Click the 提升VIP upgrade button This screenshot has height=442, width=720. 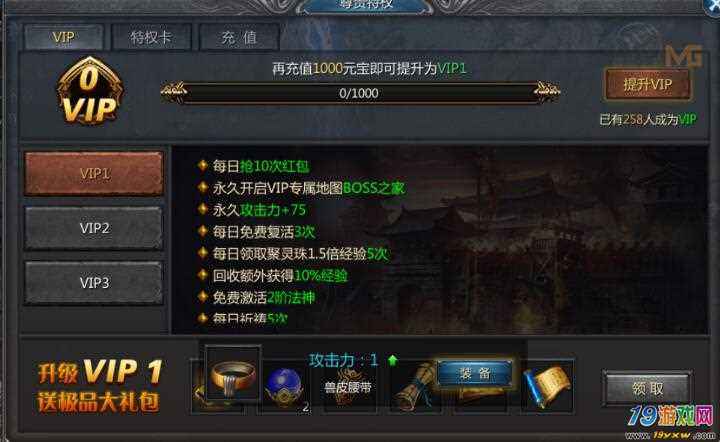click(648, 84)
